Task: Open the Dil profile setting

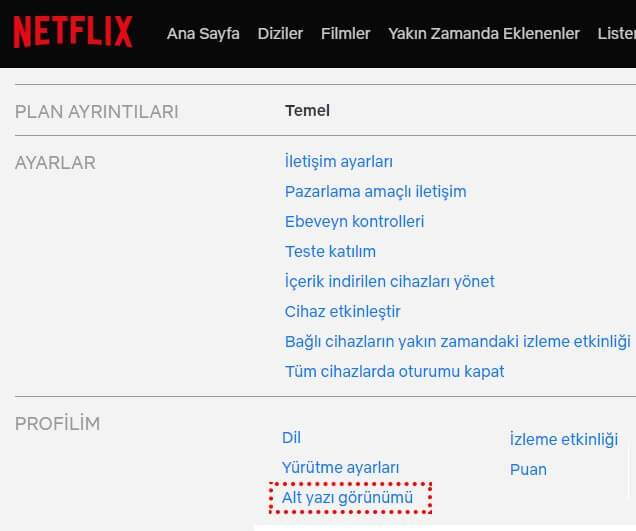Action: pos(291,437)
